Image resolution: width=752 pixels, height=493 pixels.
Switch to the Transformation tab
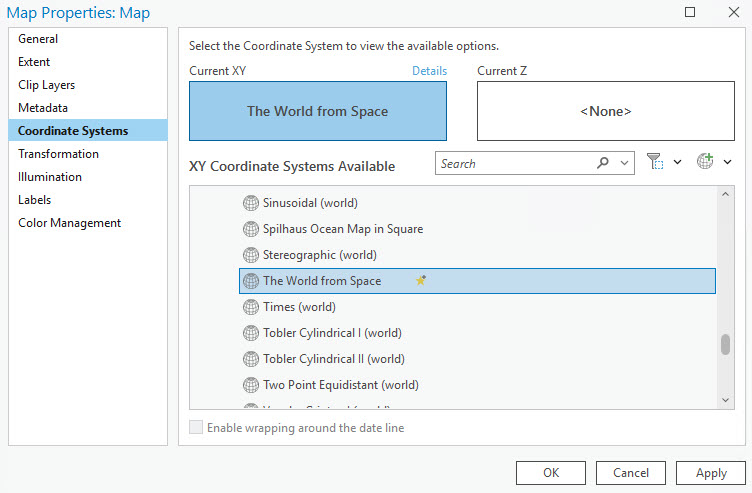(x=58, y=154)
